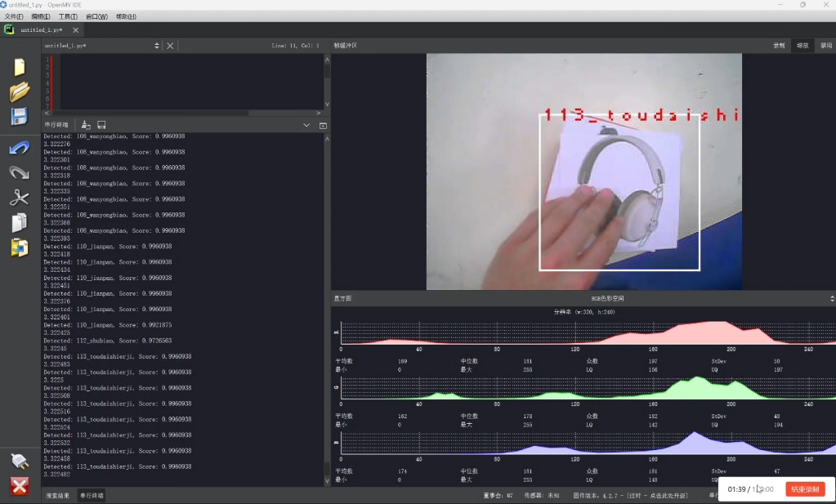Click the 帧缓冲区 frame buffer label
Screen dimensions: 836x504
(x=346, y=46)
